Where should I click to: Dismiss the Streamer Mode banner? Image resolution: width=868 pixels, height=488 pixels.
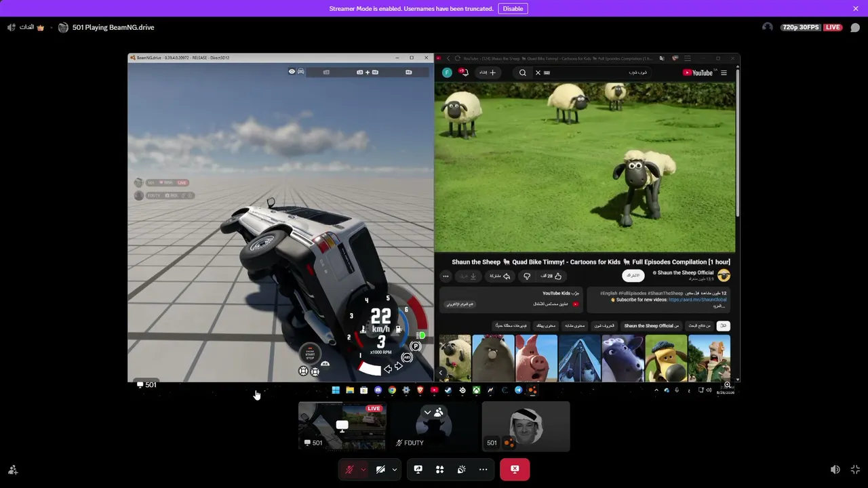point(856,9)
